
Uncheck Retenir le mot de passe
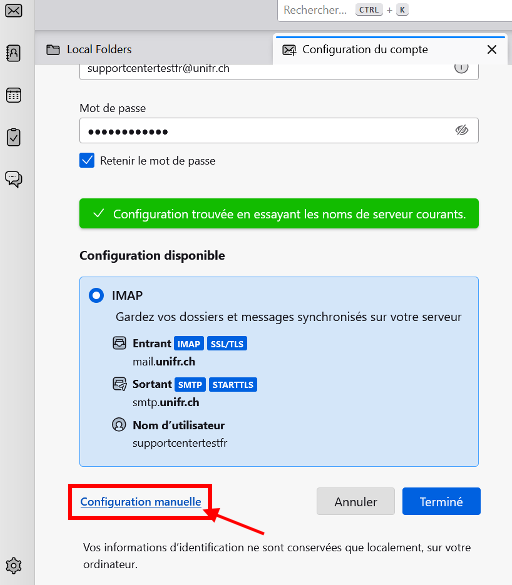click(x=87, y=160)
